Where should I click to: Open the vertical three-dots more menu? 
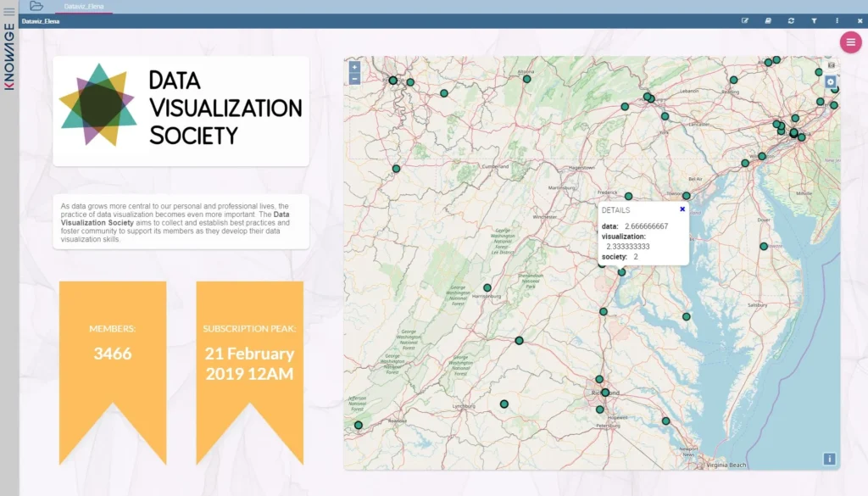[837, 20]
